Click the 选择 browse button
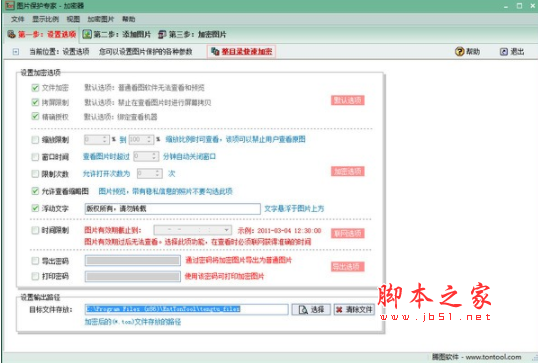Viewport: 538px width, 363px height. pos(311,310)
